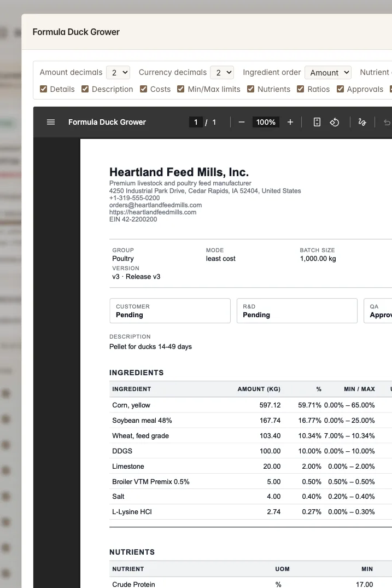Click the +1-319-555-0200 phone number
392x588 pixels.
134,198
